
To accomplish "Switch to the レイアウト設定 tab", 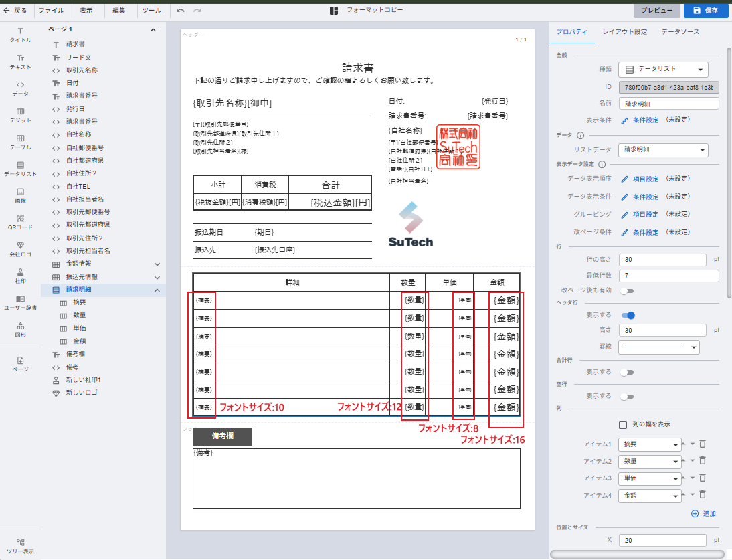I will (624, 32).
